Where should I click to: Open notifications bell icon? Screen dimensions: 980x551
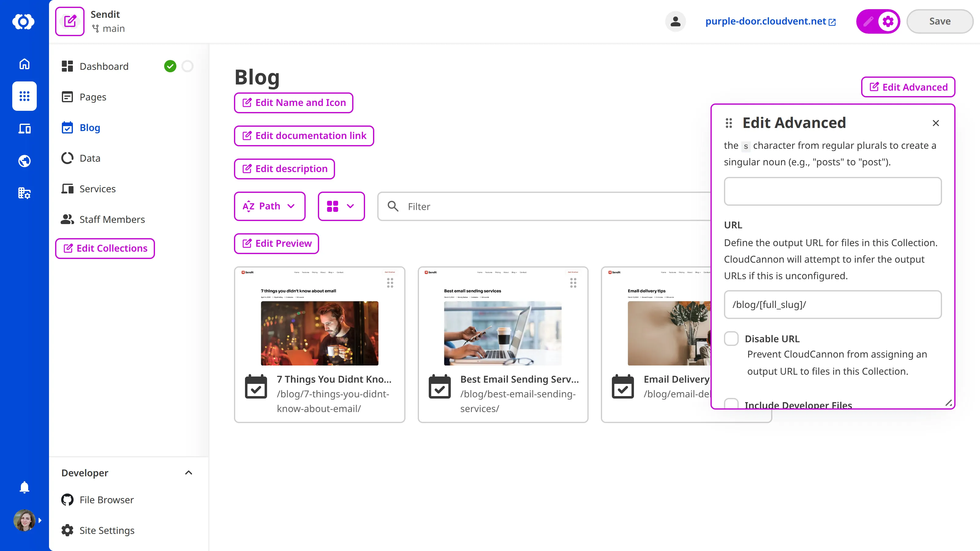click(x=24, y=487)
